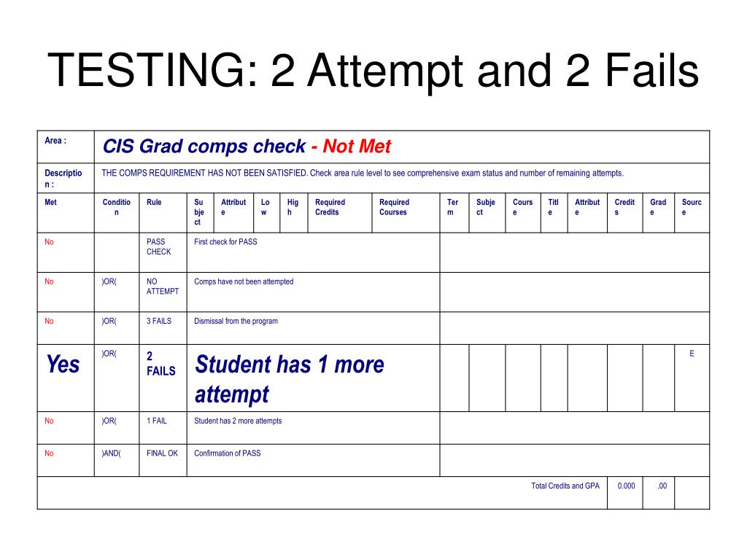Screen dimensions: 747x560
Task: Click the red 'Not Met' status text
Action: click(357, 146)
